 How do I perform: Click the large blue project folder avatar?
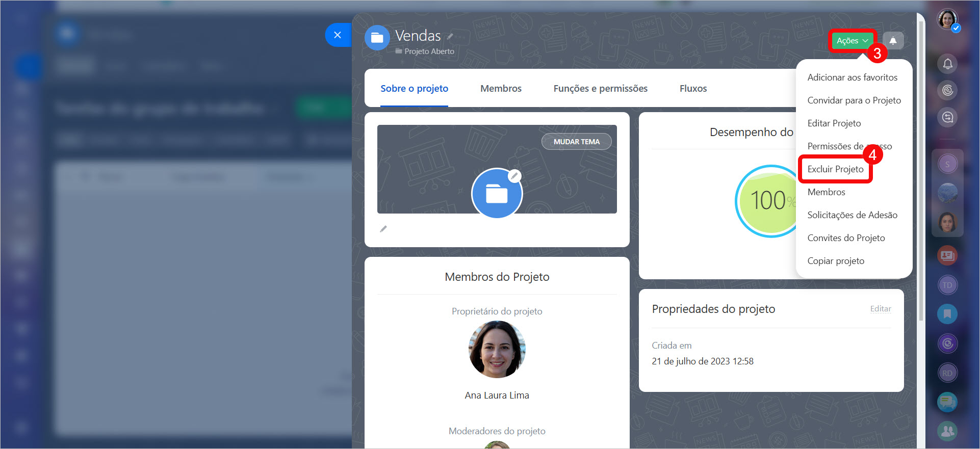pyautogui.click(x=497, y=194)
